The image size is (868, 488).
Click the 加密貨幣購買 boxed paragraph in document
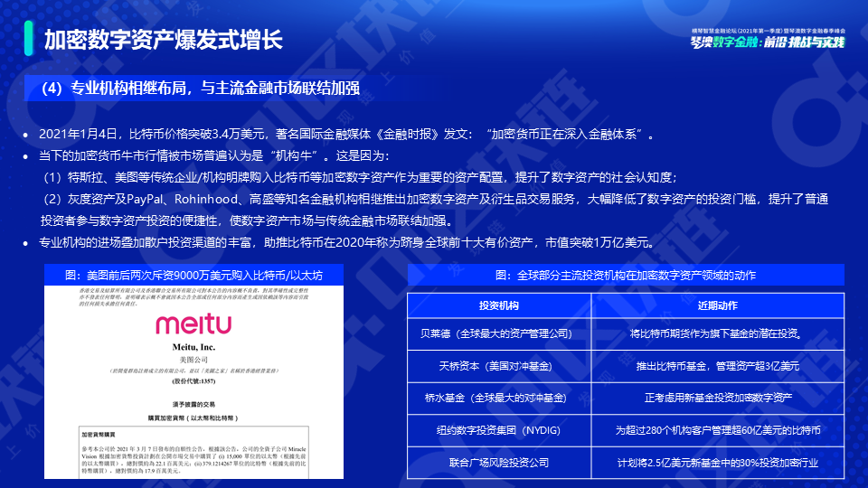193,452
